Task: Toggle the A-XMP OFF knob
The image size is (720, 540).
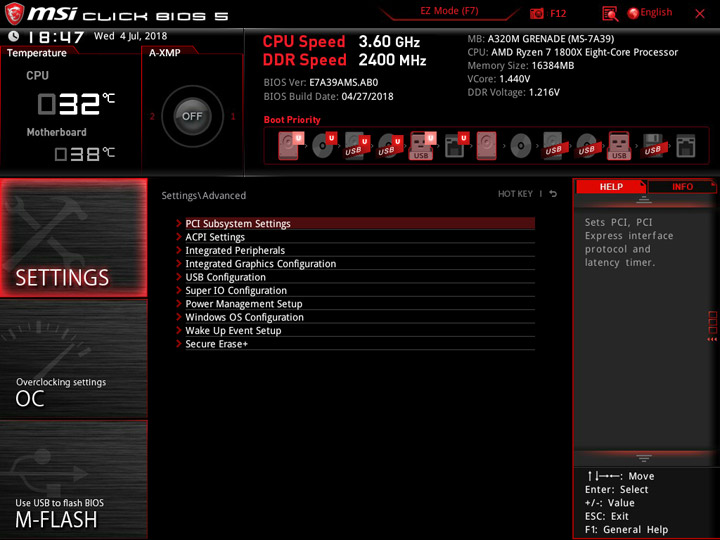Action: (x=192, y=116)
